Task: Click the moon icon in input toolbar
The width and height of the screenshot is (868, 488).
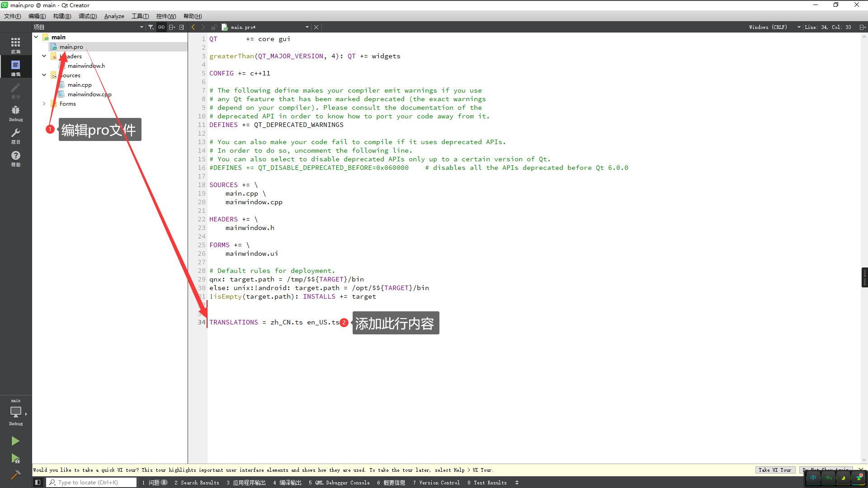Action: (x=843, y=478)
